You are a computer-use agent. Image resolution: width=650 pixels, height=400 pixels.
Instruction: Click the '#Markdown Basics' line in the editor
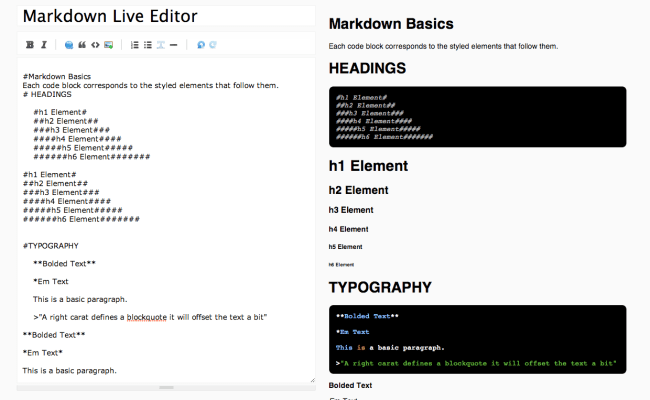tap(57, 76)
